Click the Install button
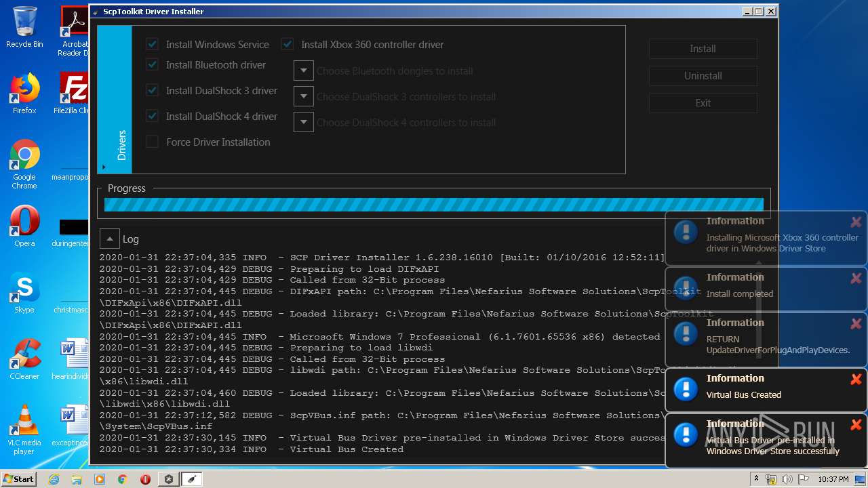The width and height of the screenshot is (868, 488). tap(703, 49)
